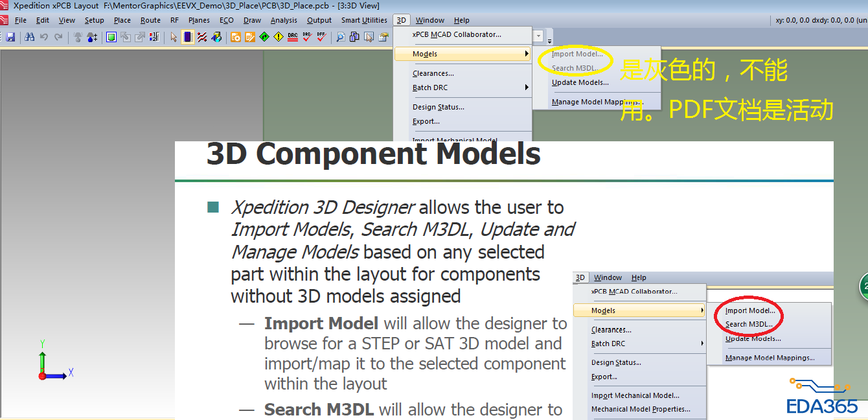Open the Smart Utilities menu
Viewport: 868px width, 420px height.
[364, 20]
